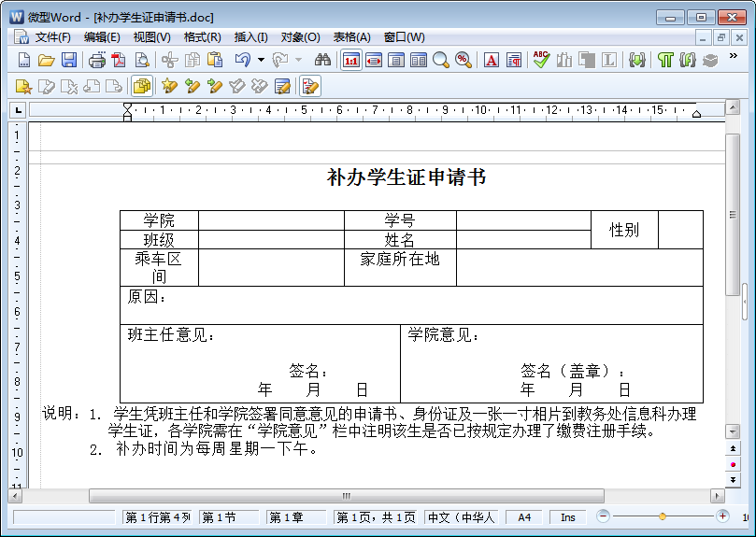This screenshot has width=756, height=537.
Task: Open print preview (page with magnifier)
Action: [x=142, y=61]
